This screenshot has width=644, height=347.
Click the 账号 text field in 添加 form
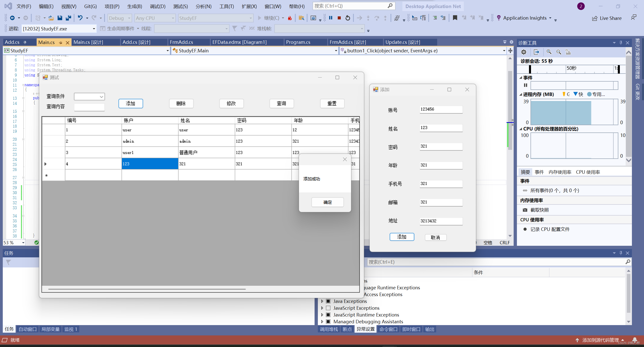[441, 109]
